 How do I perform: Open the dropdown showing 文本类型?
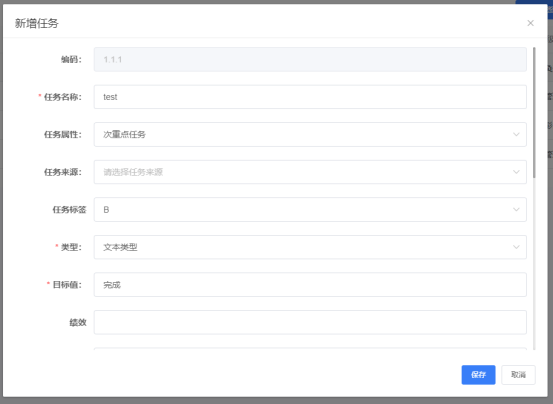[310, 247]
